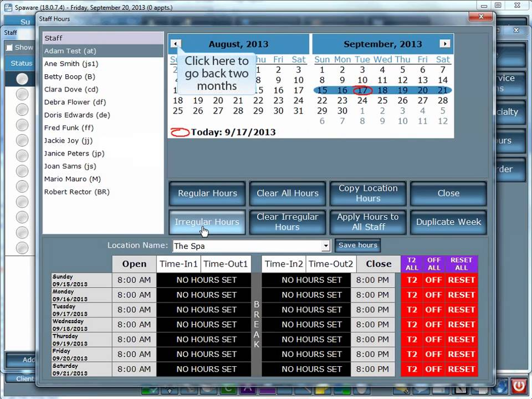Click the September, 2013 month title

click(382, 44)
